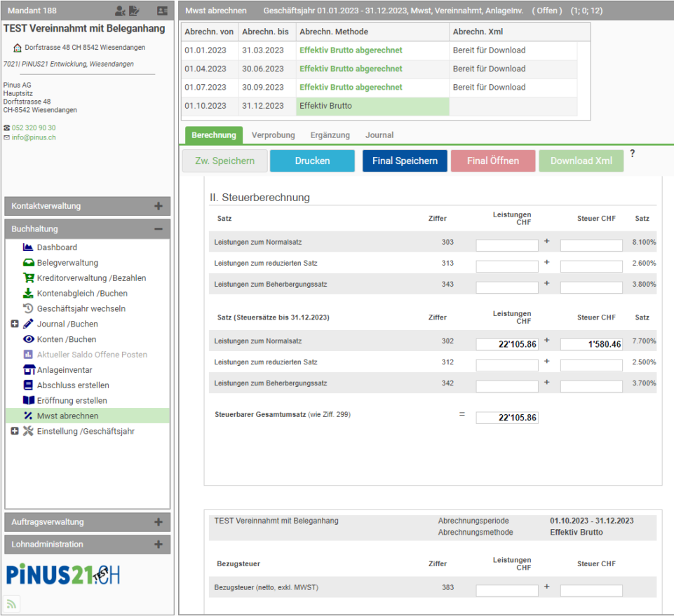The image size is (674, 616).
Task: Call phone number 052 320 90 30
Action: [x=34, y=128]
